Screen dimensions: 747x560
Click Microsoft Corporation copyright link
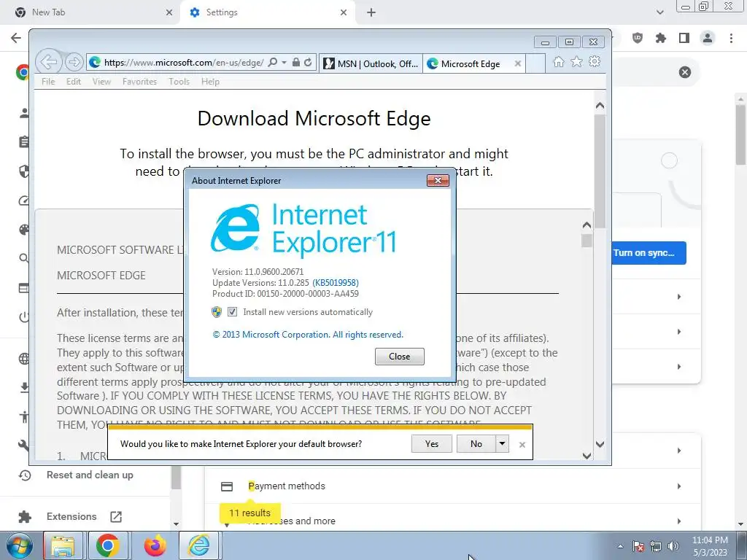tap(308, 335)
